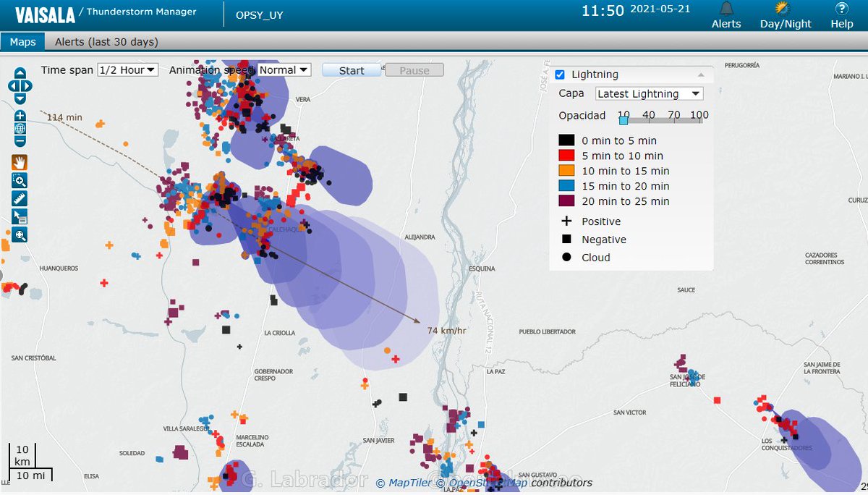The image size is (868, 495).
Task: Click the Positive plus legend symbol
Action: 566,221
